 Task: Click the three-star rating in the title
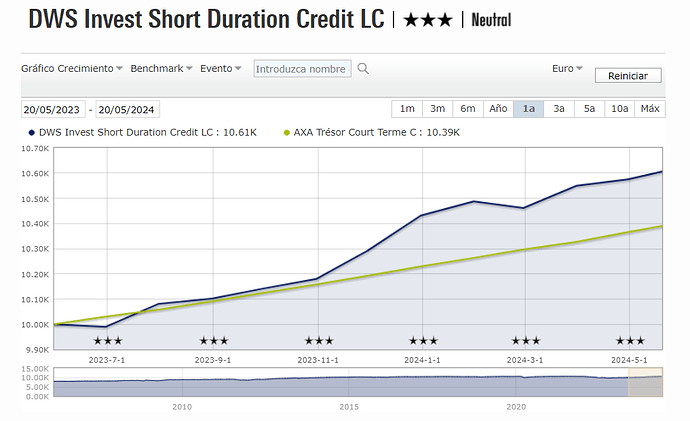pyautogui.click(x=428, y=20)
